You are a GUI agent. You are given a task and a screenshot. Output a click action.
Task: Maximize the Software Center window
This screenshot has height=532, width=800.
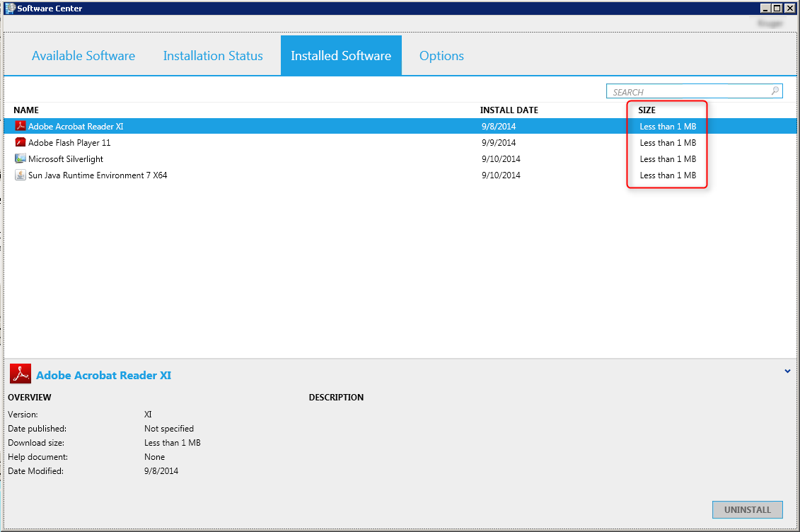click(x=777, y=8)
